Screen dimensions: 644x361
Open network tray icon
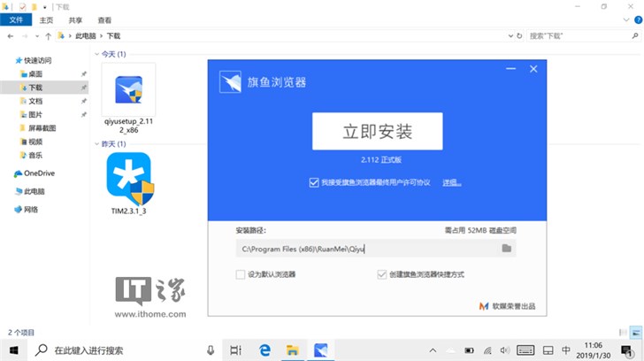tap(487, 350)
